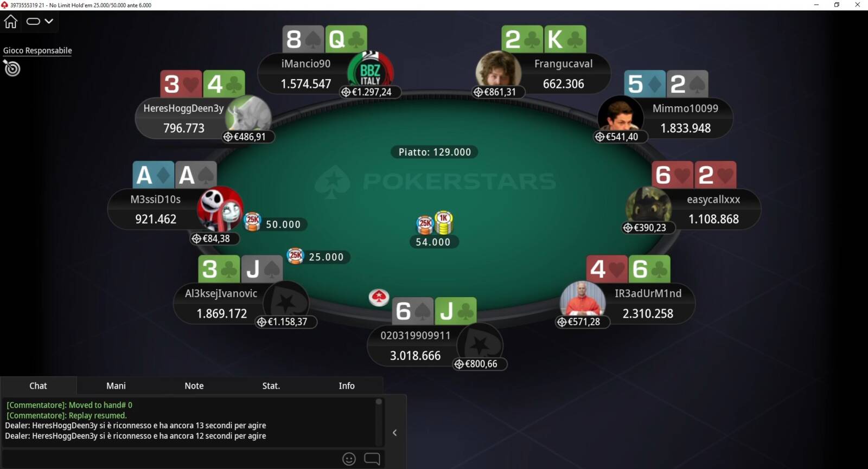Select the table shape oval icon
Screen dimensions: 868x469
[33, 22]
